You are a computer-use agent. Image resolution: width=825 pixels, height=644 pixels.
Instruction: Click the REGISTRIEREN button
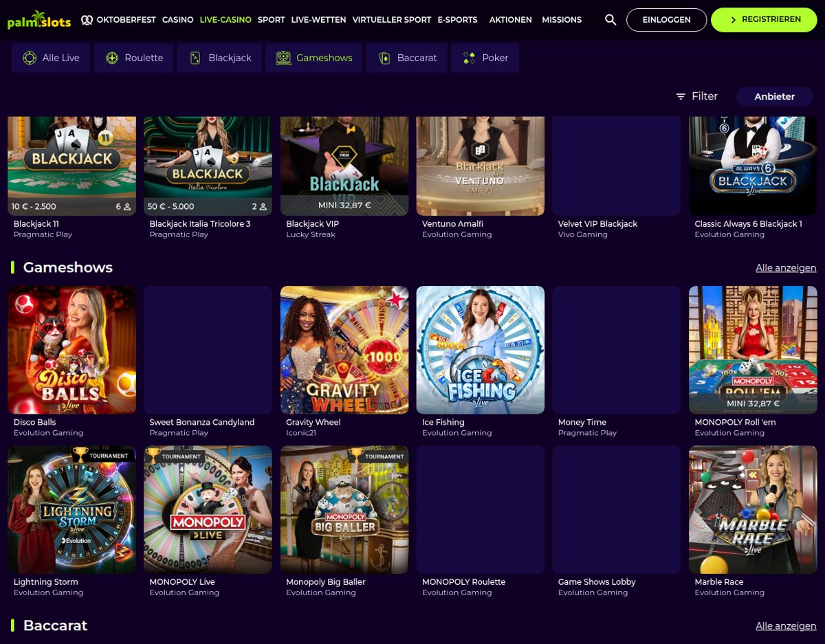coord(764,20)
